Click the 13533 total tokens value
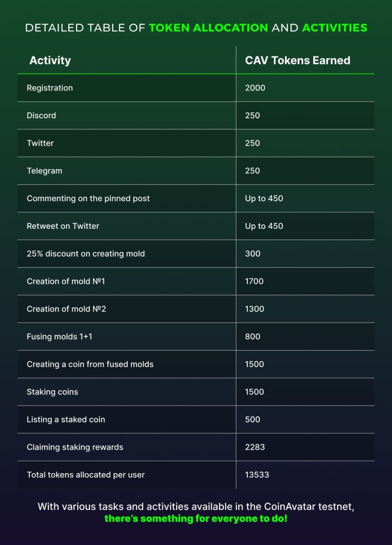 (x=257, y=475)
